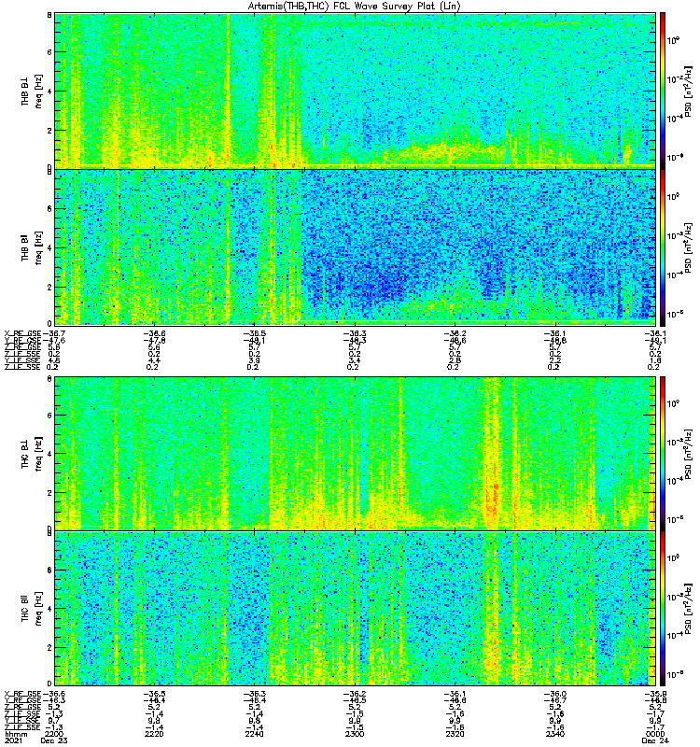Click the THB X position value "-38.3"

coord(355,334)
